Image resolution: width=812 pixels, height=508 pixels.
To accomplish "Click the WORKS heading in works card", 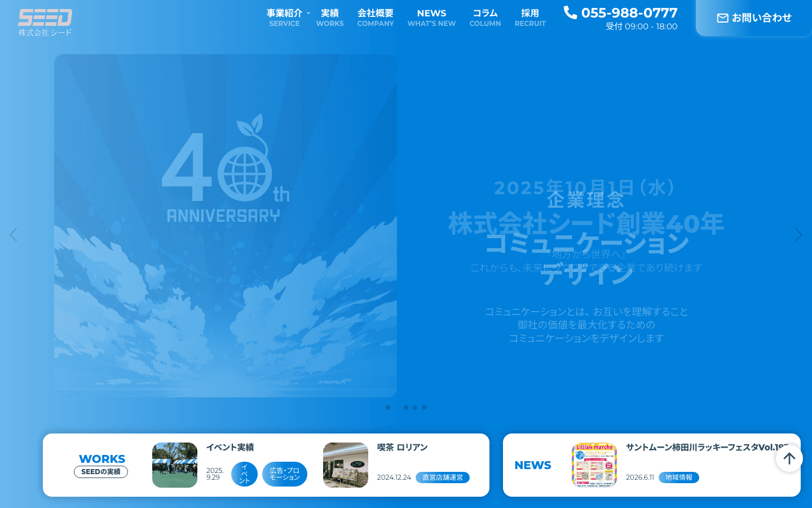I will pyautogui.click(x=102, y=459).
